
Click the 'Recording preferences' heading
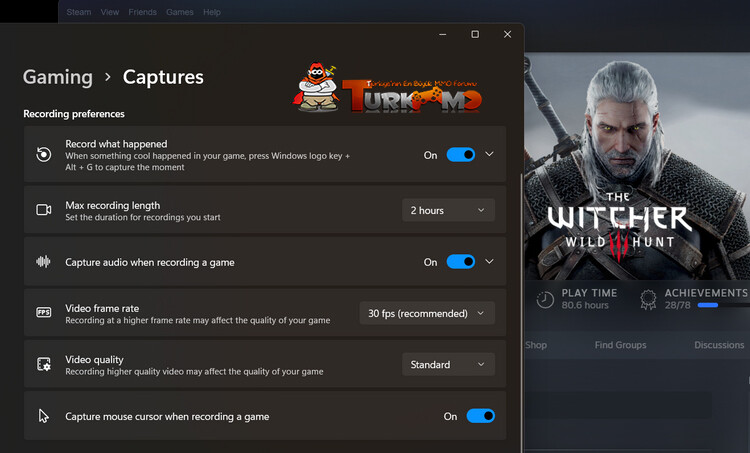74,114
